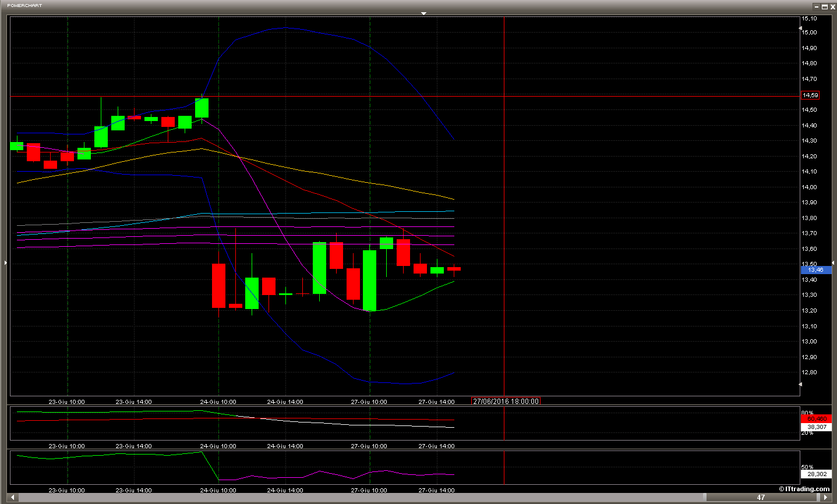Click the scrollbar thumb labeled 47

[x=761, y=497]
